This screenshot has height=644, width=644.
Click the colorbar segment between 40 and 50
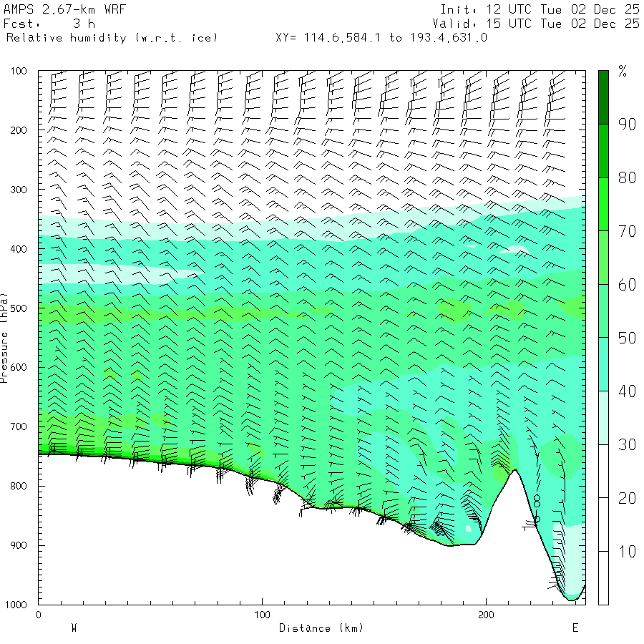coord(603,364)
